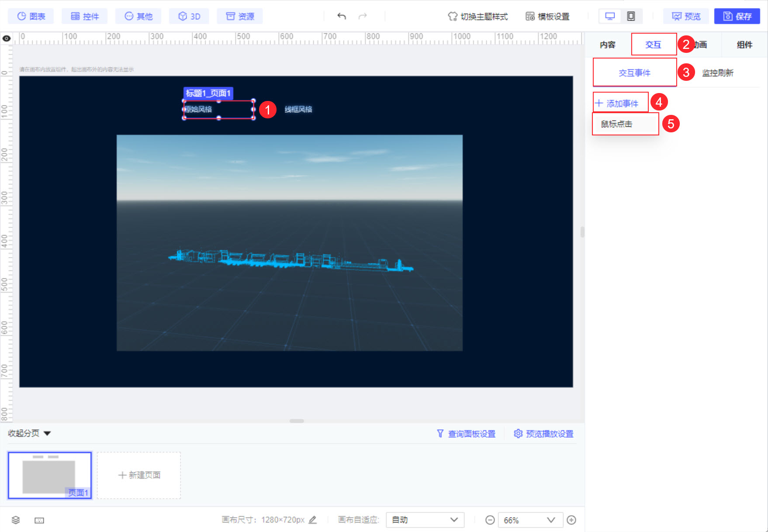Image resolution: width=768 pixels, height=532 pixels.
Task: Click 添加事件 to add an event
Action: coord(617,104)
